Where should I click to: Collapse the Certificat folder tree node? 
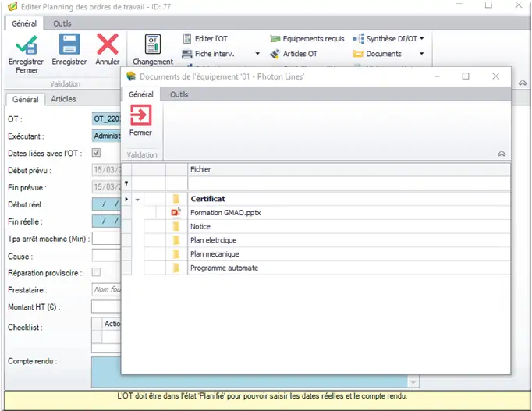click(x=138, y=199)
